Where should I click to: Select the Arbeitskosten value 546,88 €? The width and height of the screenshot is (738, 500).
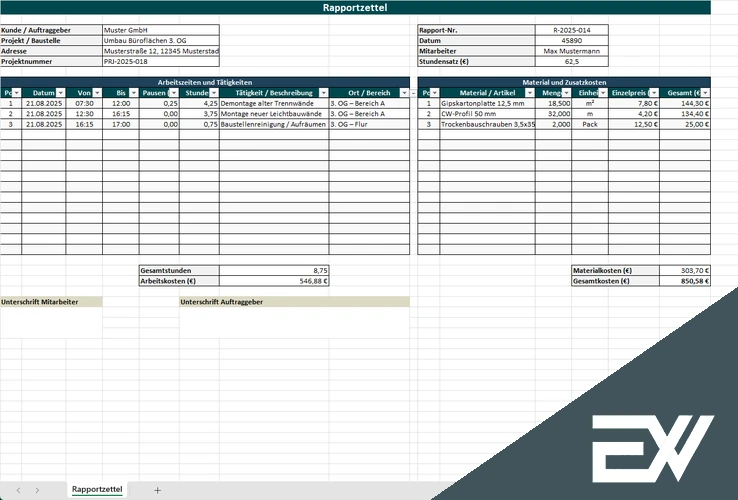click(x=274, y=281)
